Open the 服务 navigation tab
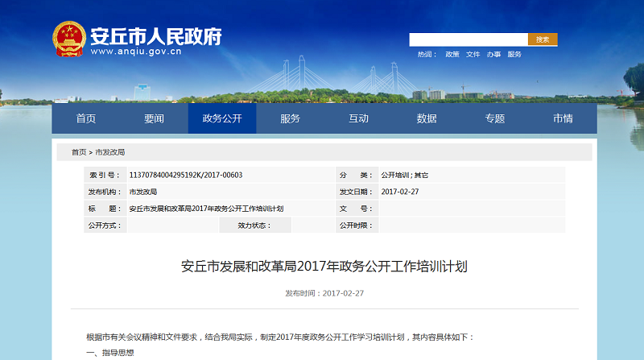The height and width of the screenshot is (360, 644). 291,118
